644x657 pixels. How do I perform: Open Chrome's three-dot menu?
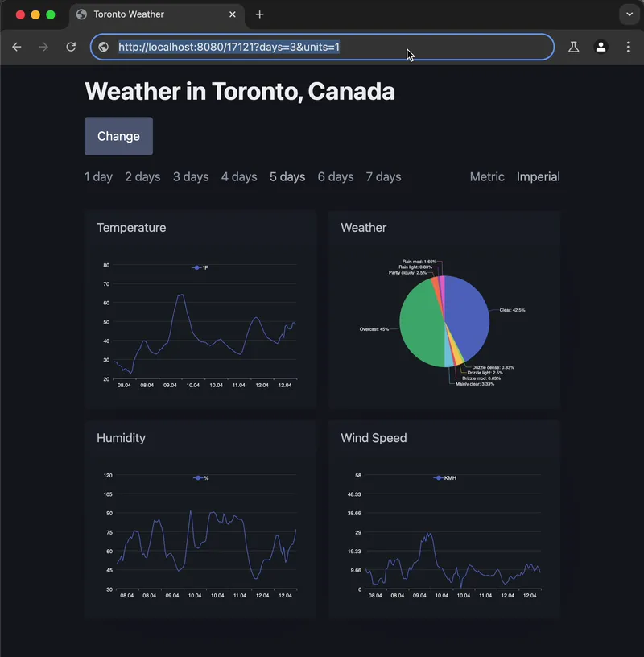[x=628, y=47]
